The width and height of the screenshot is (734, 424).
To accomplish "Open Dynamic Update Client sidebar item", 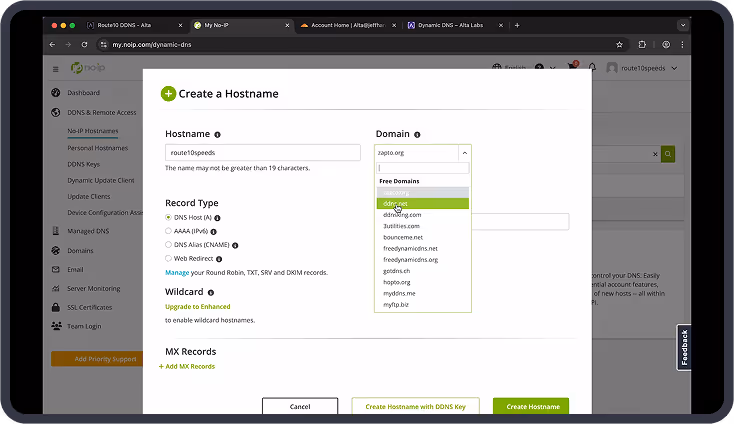I will (101, 180).
